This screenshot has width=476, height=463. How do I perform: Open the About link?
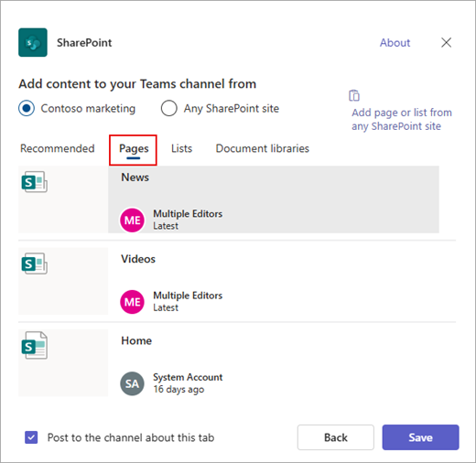395,43
